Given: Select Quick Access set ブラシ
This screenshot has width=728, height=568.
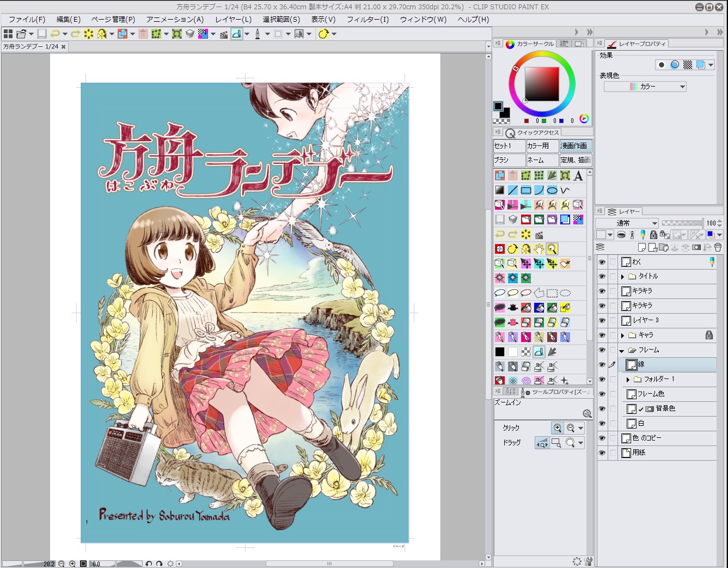Looking at the screenshot, I should click(x=509, y=160).
